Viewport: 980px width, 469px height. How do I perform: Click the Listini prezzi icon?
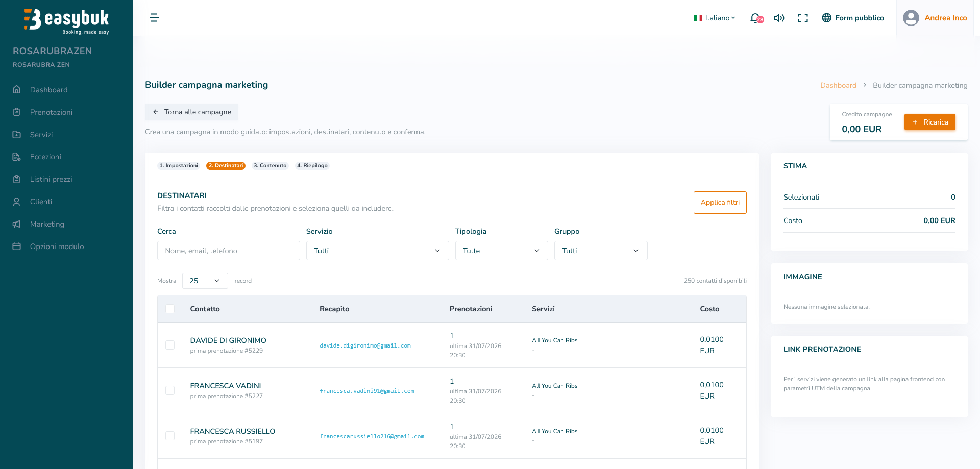coord(17,179)
